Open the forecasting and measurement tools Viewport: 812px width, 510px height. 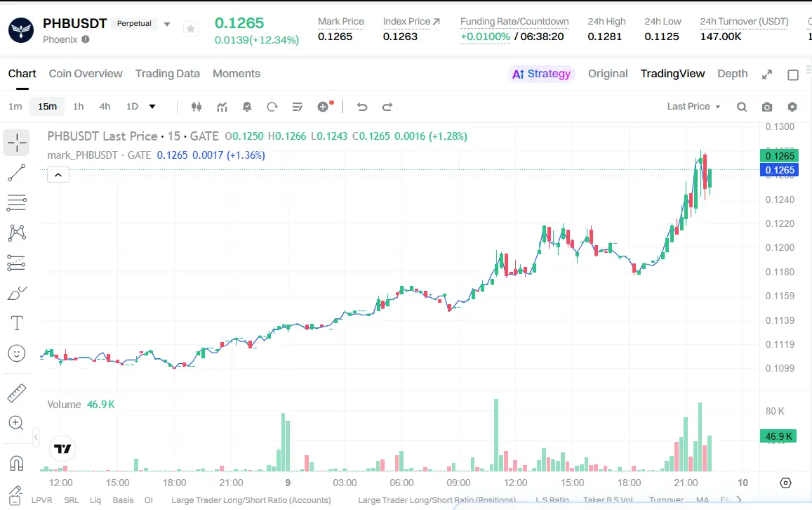(17, 263)
